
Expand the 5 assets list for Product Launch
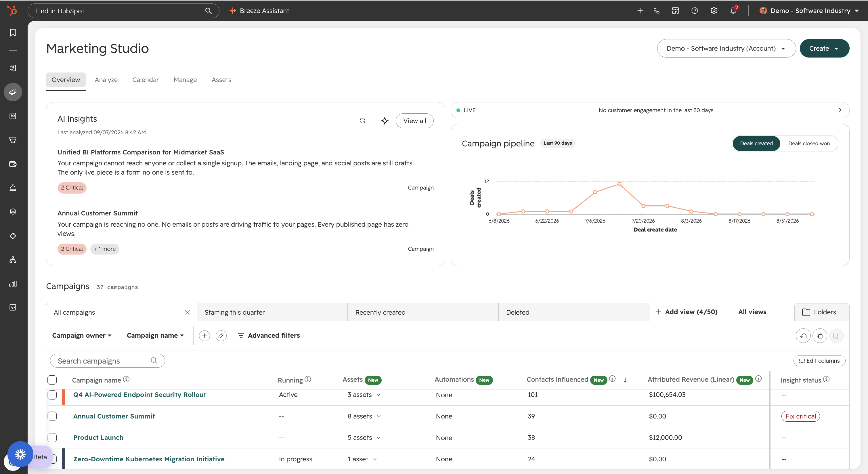(364, 438)
